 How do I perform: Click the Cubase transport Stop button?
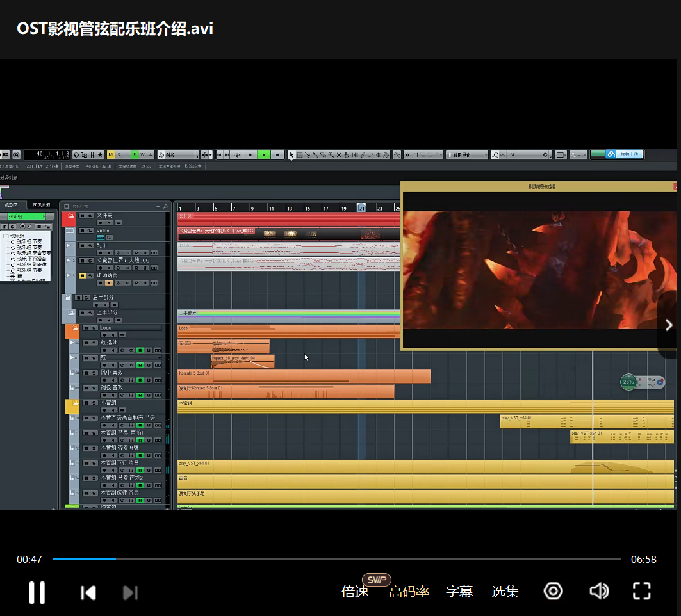pos(250,154)
